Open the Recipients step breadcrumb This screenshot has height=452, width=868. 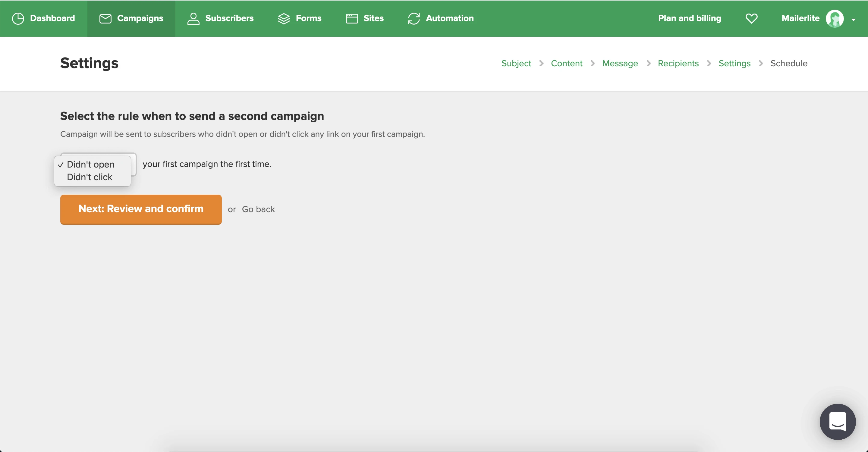point(678,63)
